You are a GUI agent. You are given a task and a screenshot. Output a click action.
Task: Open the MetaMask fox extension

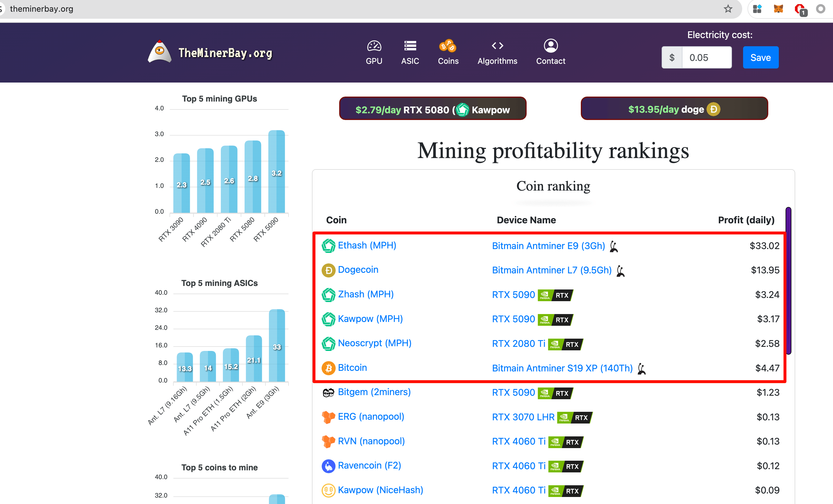[778, 9]
